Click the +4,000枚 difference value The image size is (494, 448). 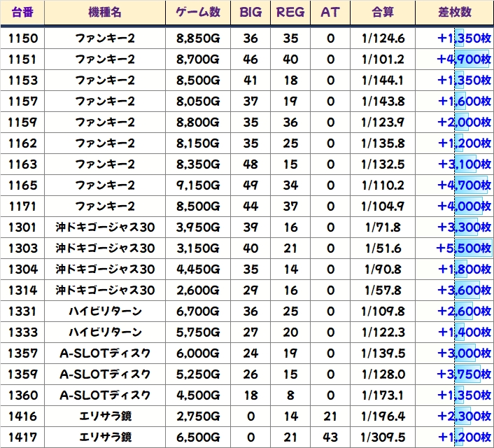pyautogui.click(x=464, y=206)
